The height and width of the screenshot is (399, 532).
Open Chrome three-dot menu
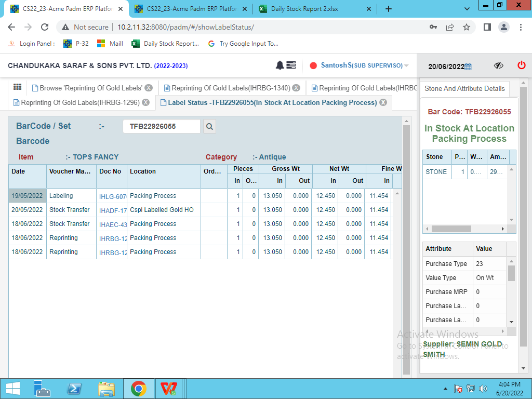521,27
